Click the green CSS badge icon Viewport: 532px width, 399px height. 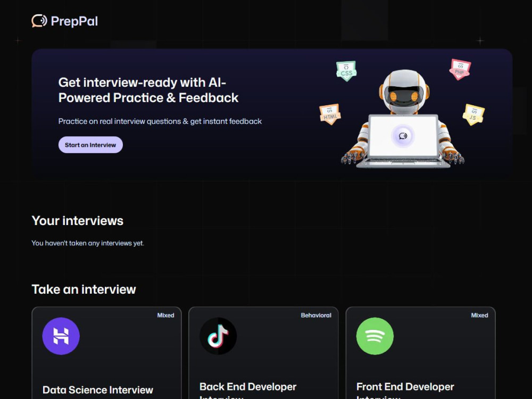pos(346,71)
